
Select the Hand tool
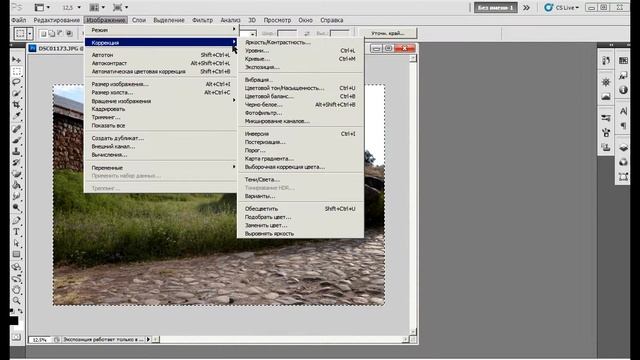tap(16, 290)
